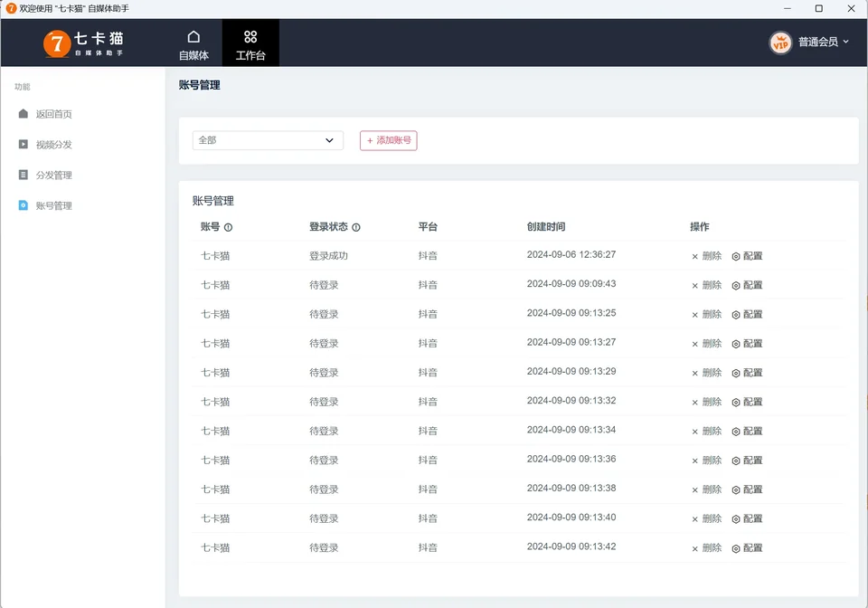Click the 添加账号 button
The height and width of the screenshot is (608, 868).
389,140
